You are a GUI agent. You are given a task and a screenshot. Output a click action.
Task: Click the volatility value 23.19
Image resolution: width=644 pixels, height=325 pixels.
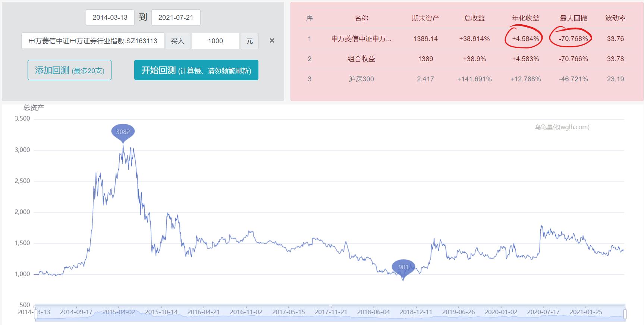615,79
